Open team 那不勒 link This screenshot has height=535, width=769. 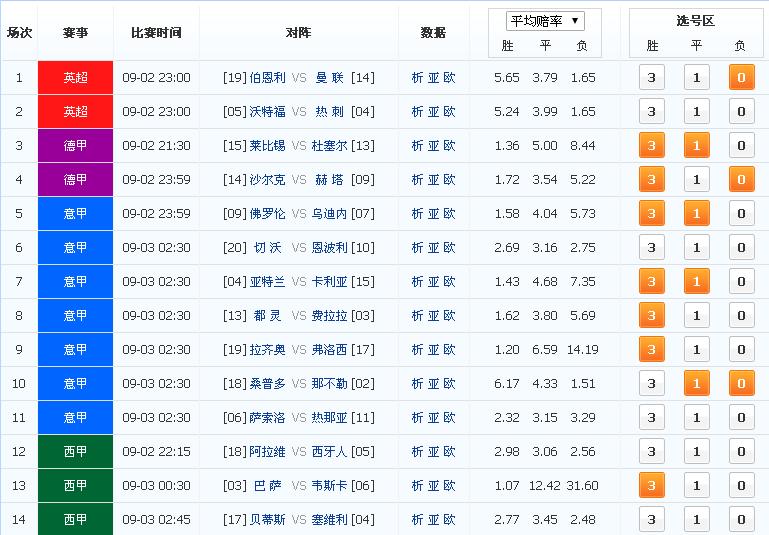[330, 383]
